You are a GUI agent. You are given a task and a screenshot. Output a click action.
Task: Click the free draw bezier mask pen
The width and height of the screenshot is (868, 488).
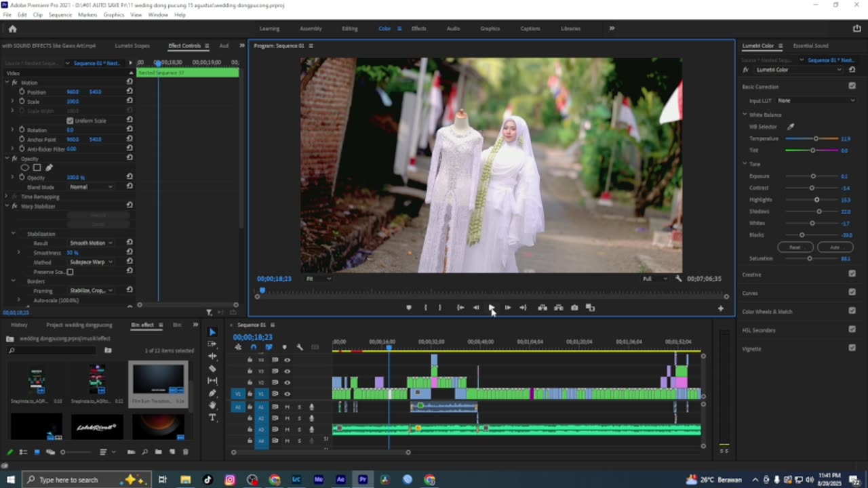pos(49,167)
